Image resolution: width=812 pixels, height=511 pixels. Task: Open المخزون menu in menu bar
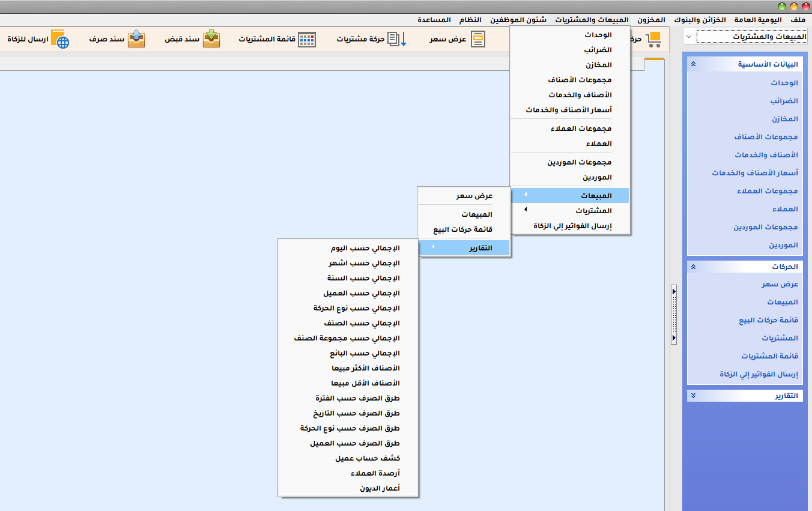(x=652, y=20)
